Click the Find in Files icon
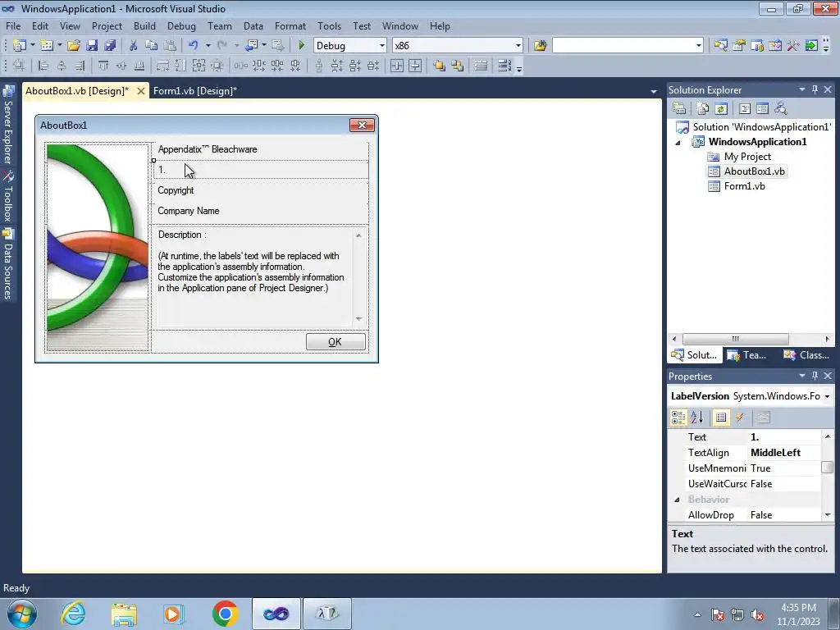Viewport: 840px width, 630px height. 540,46
